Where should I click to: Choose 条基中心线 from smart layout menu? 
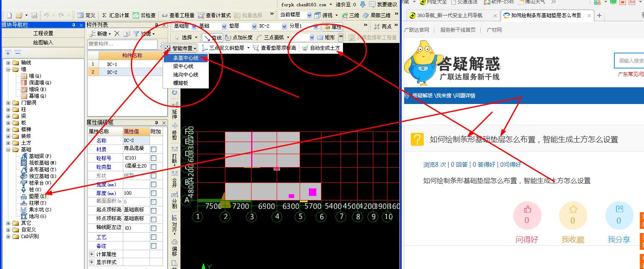click(x=186, y=58)
